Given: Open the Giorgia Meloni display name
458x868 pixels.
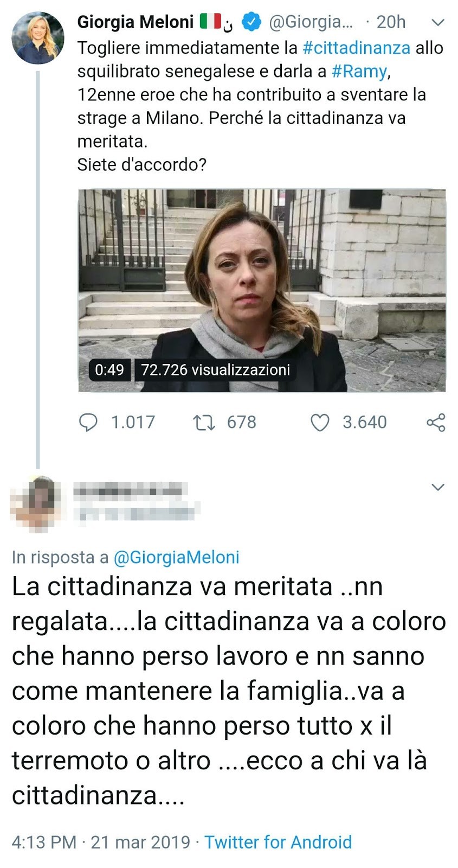Looking at the screenshot, I should (x=136, y=22).
